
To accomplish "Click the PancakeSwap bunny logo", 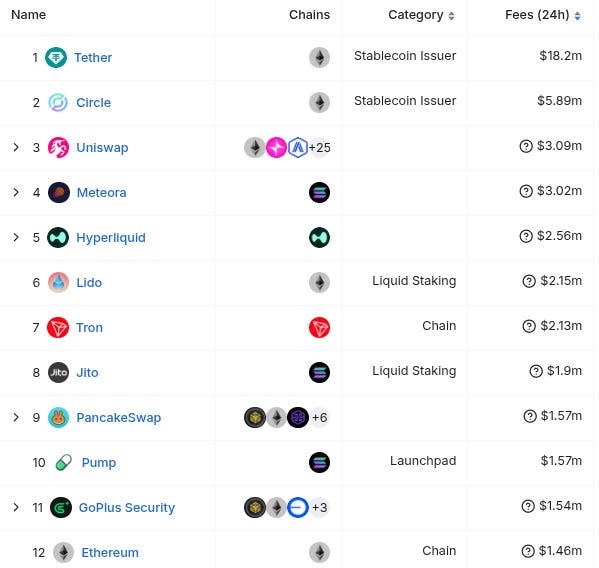I will click(x=58, y=418).
